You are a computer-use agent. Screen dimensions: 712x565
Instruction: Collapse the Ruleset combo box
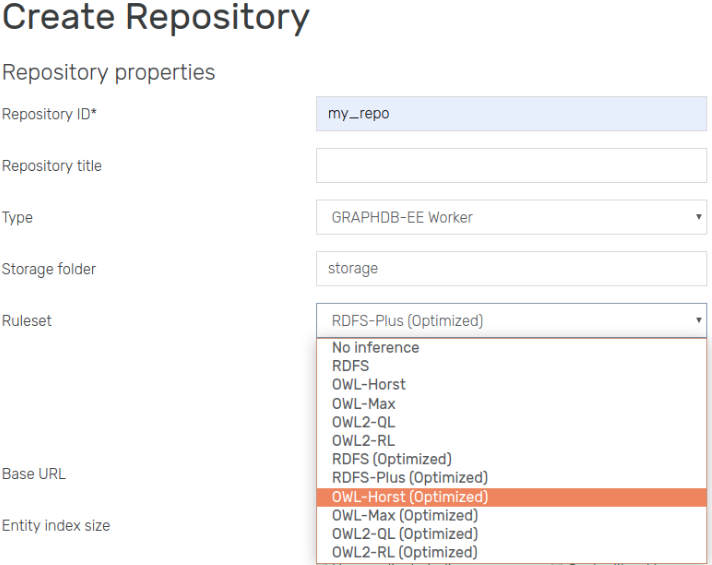pyautogui.click(x=511, y=320)
